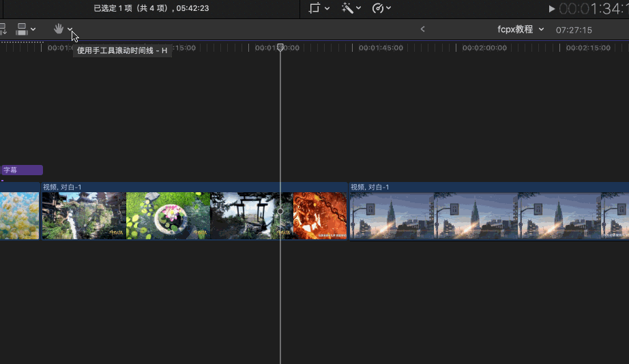Click the magic wand enhancements icon

347,8
